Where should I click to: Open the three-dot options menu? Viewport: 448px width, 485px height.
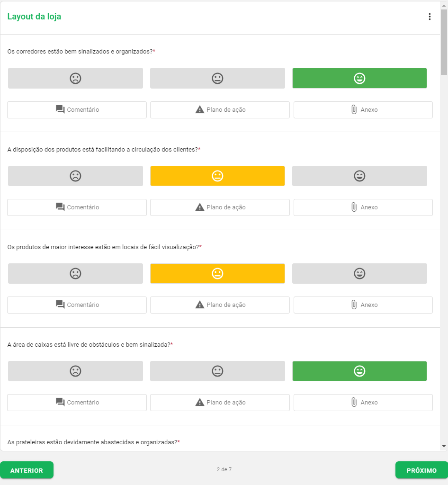(x=430, y=16)
